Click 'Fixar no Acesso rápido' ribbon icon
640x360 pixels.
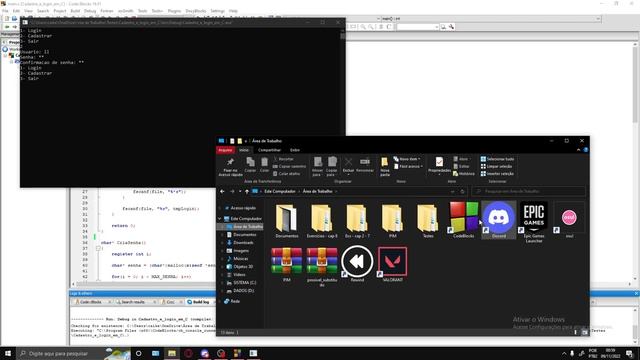pyautogui.click(x=230, y=167)
